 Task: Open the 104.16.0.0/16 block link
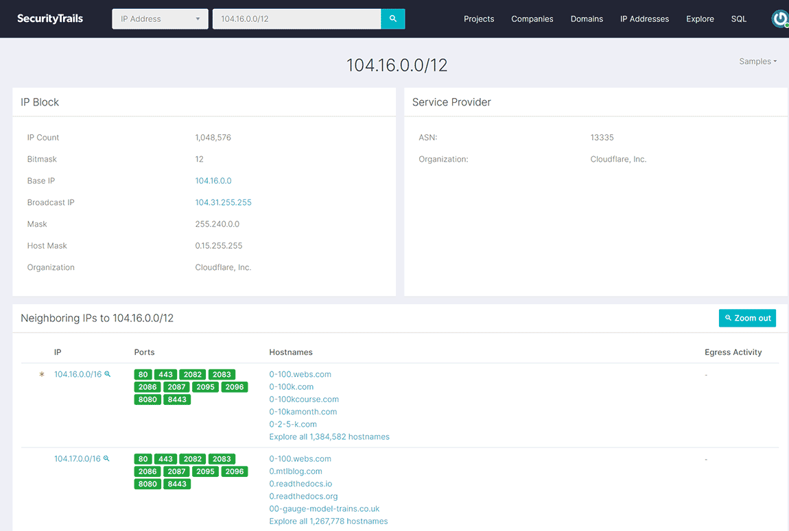(x=77, y=374)
